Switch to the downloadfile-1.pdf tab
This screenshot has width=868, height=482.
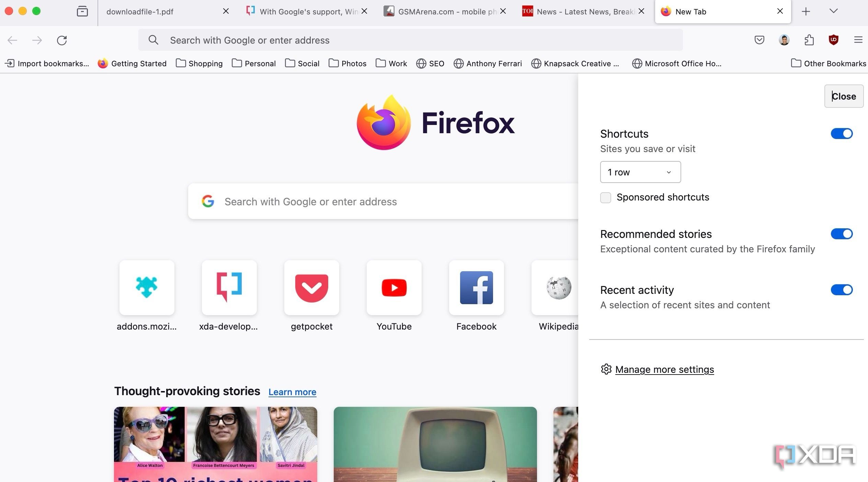coord(161,12)
